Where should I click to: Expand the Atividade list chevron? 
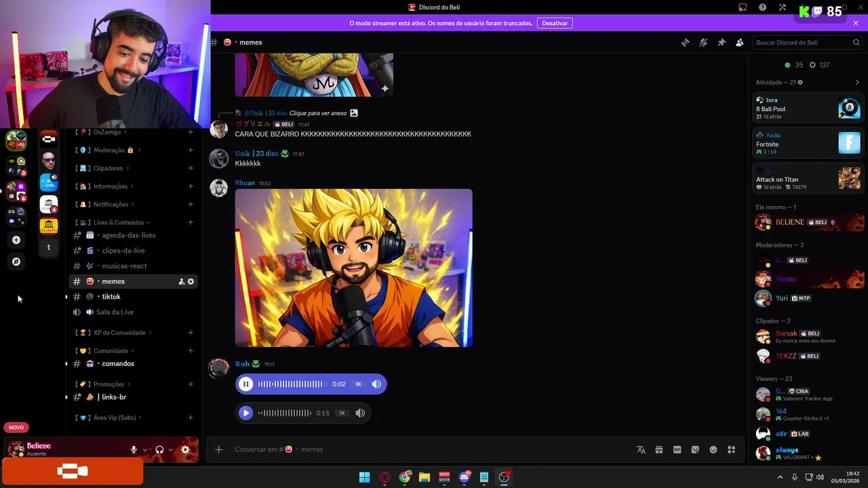click(857, 83)
